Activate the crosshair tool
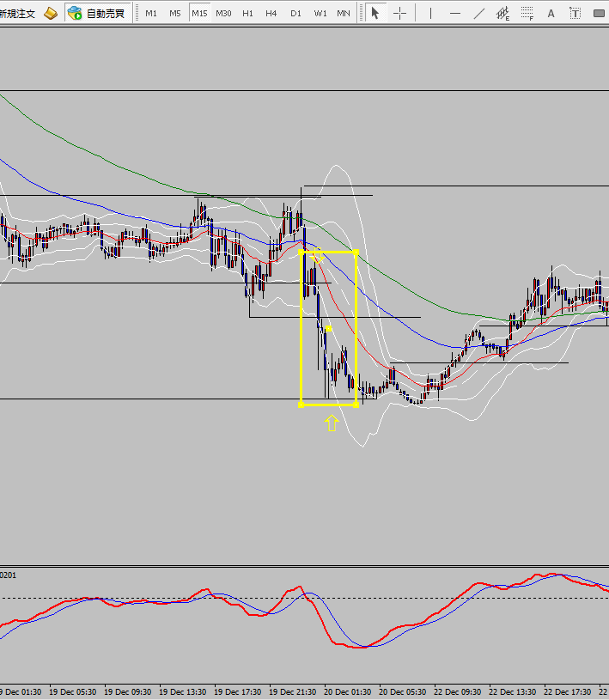Screen dimensions: 609x700 [399, 13]
